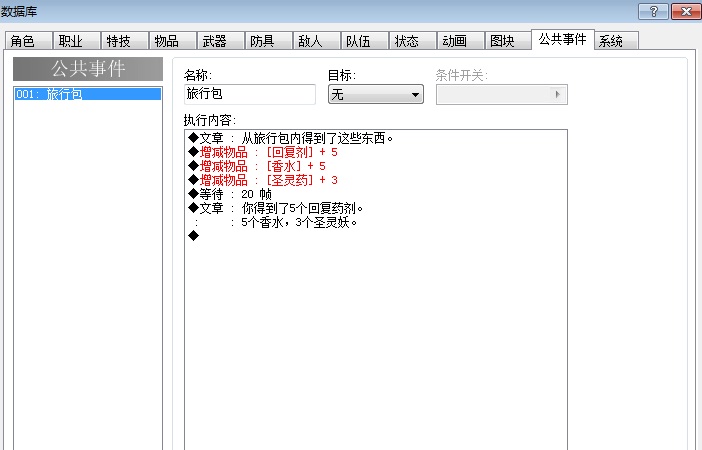Click the help question mark button
The height and width of the screenshot is (450, 702).
[653, 12]
